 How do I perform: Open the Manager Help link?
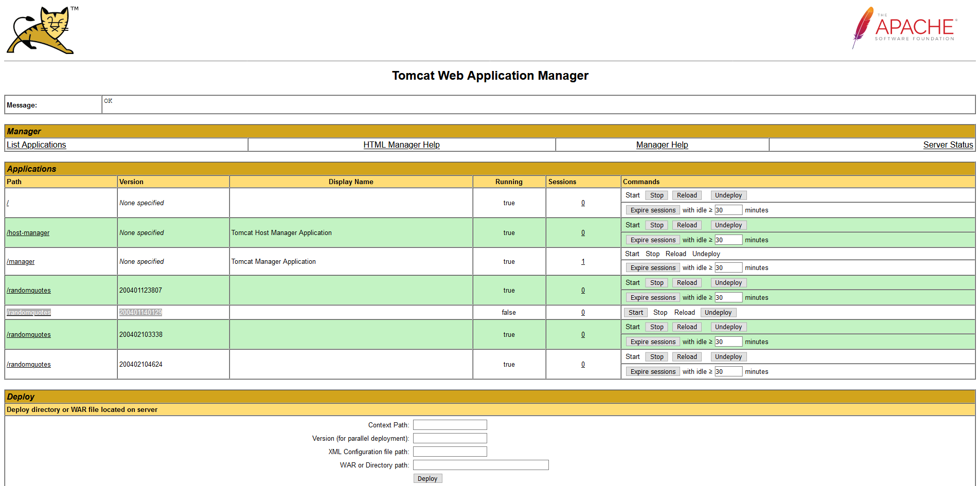662,145
